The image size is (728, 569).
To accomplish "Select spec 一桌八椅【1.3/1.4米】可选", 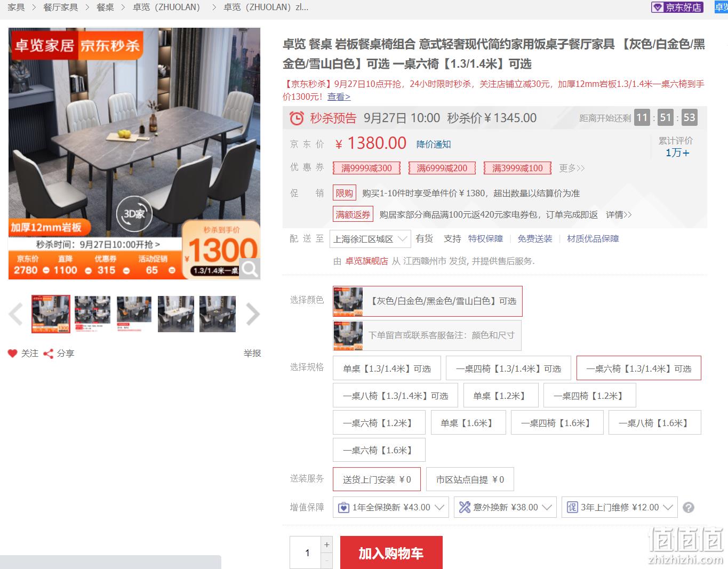I will pyautogui.click(x=395, y=396).
